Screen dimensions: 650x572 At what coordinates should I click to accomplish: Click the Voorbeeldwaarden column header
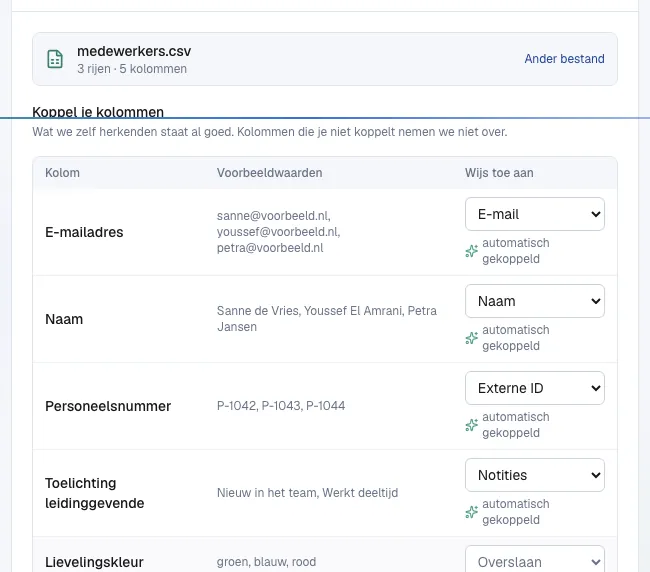[x=269, y=173]
